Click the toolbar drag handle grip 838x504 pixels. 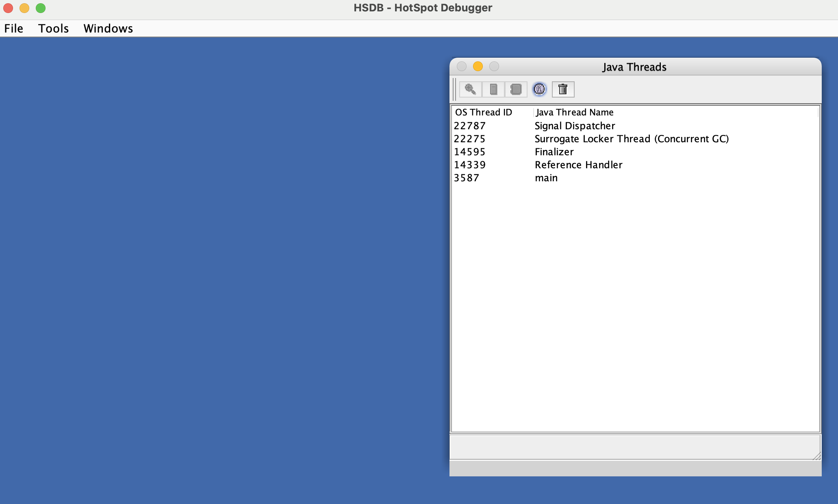454,89
